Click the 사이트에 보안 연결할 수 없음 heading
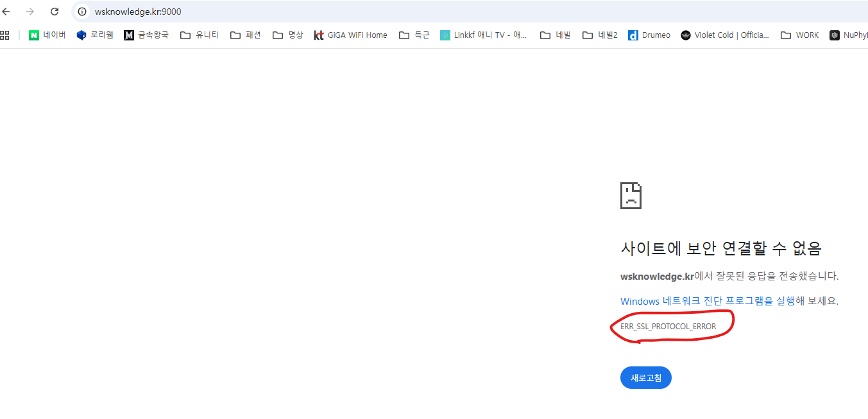This screenshot has width=868, height=419. click(x=721, y=248)
